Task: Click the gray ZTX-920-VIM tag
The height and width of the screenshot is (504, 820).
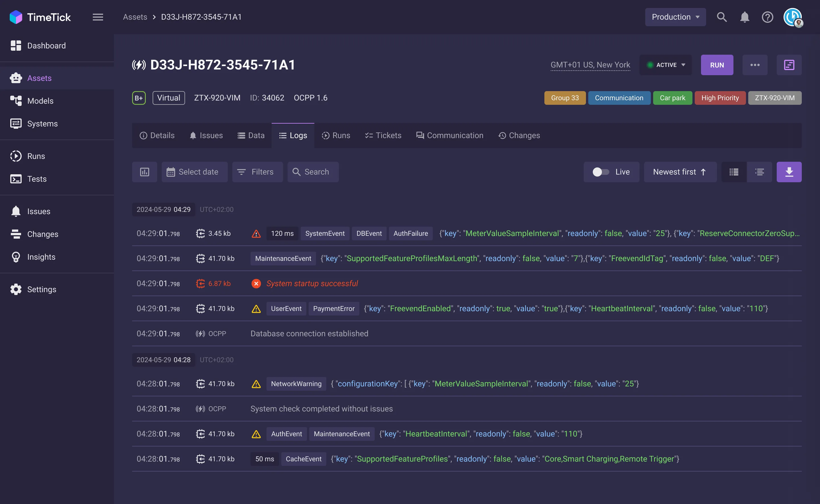Action: tap(775, 98)
